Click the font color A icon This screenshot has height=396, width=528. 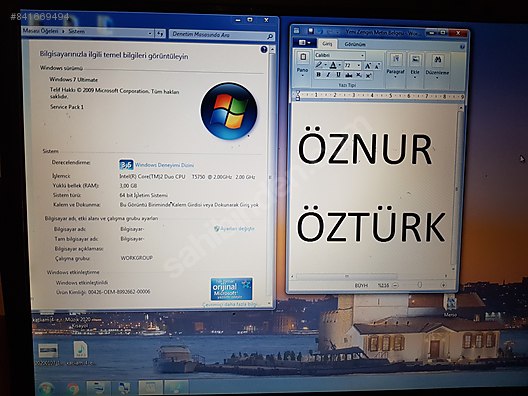click(333, 65)
